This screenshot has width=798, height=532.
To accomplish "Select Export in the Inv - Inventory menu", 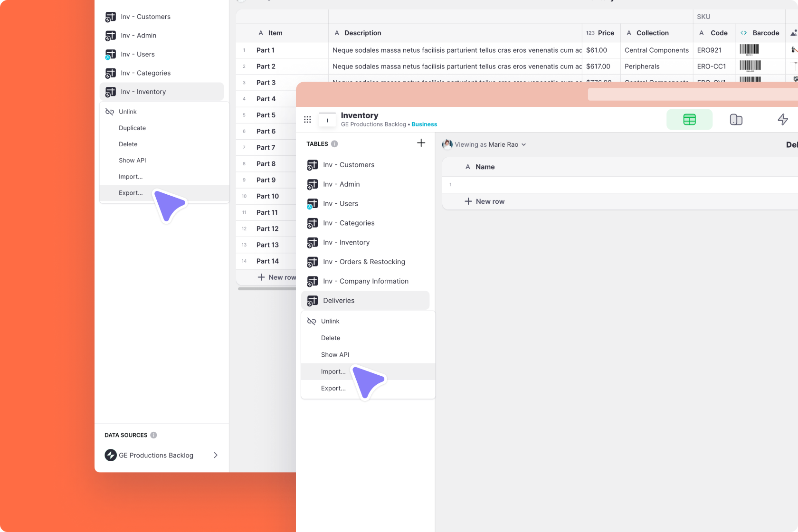I will coord(131,193).
